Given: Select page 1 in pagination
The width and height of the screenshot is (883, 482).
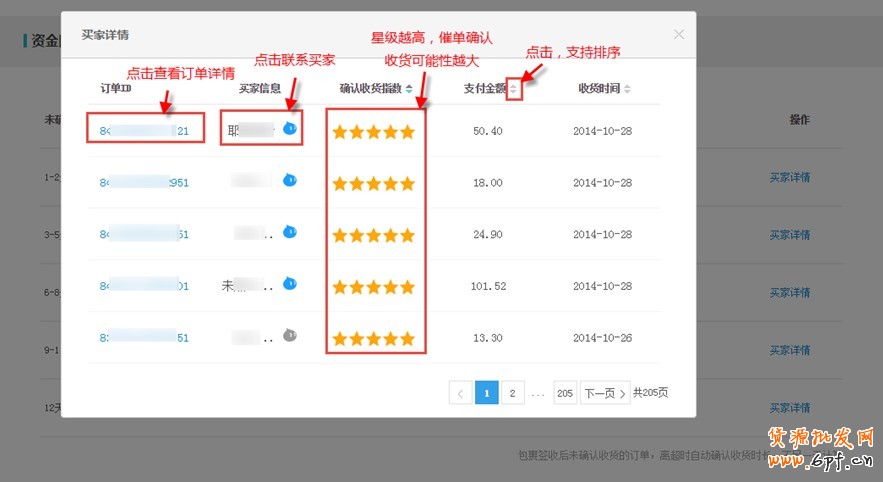Looking at the screenshot, I should [x=487, y=393].
